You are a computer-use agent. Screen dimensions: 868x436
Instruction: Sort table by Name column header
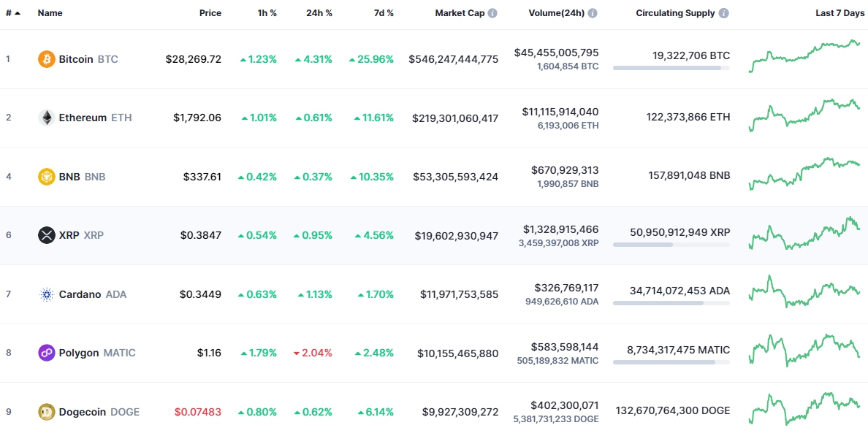(x=50, y=13)
